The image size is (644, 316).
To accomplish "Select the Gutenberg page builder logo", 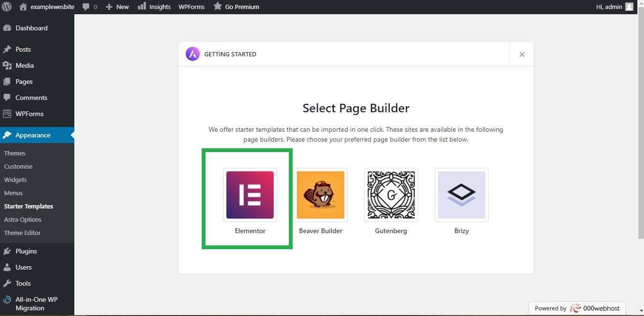I will 391,195.
